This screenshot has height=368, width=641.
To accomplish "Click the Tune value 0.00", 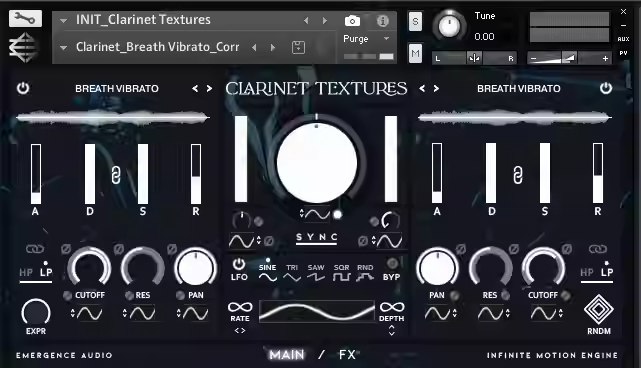I will [484, 37].
